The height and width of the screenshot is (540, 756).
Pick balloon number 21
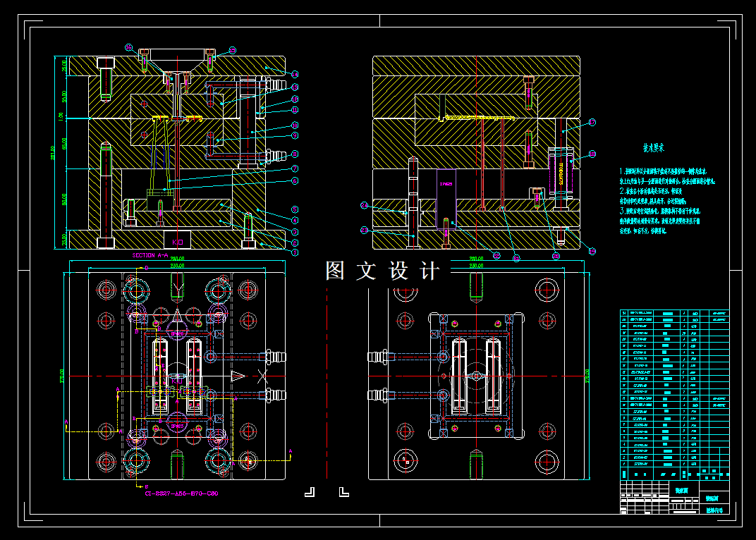pos(516,259)
